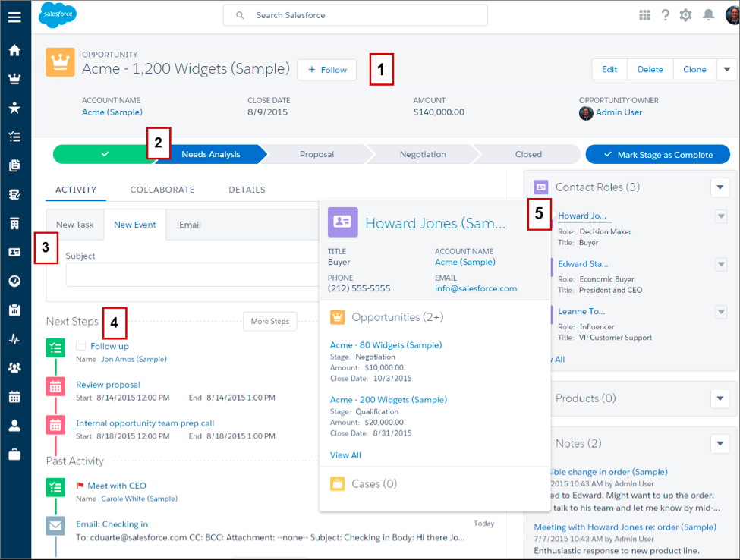This screenshot has height=560, width=740.
Task: Click the Salesforce cloud logo
Action: point(58,14)
